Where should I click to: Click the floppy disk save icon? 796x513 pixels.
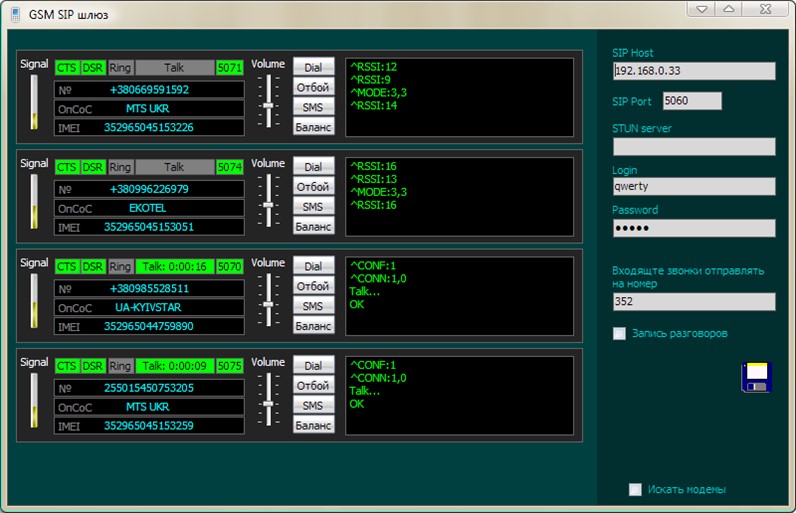coord(755,376)
